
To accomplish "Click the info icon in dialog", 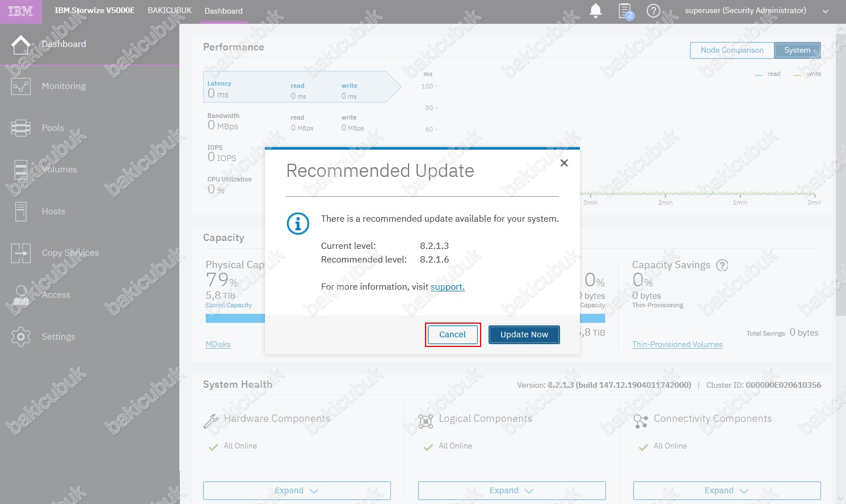I will pyautogui.click(x=298, y=224).
